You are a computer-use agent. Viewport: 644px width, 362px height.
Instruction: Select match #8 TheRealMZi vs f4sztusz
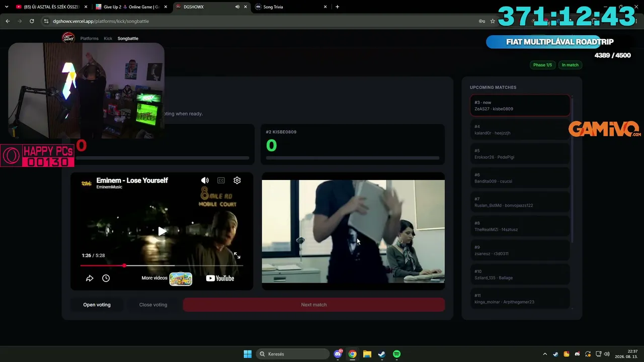(520, 226)
